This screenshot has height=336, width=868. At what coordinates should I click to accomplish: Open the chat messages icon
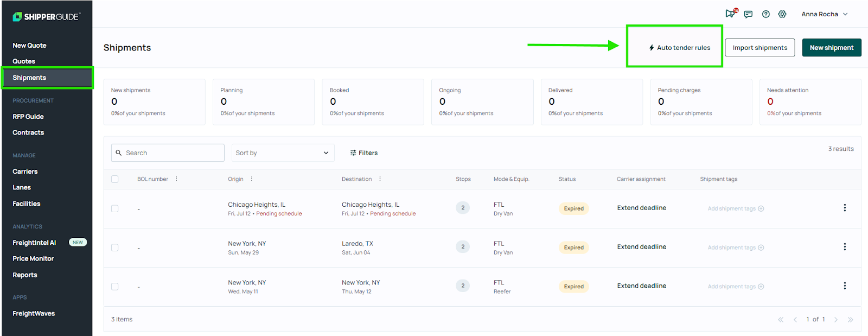(748, 14)
